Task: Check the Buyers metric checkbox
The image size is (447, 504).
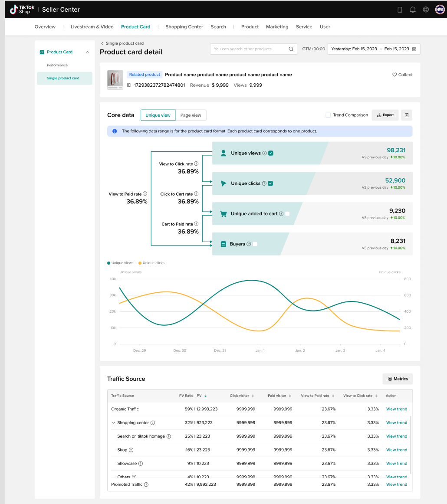Action: pyautogui.click(x=255, y=244)
